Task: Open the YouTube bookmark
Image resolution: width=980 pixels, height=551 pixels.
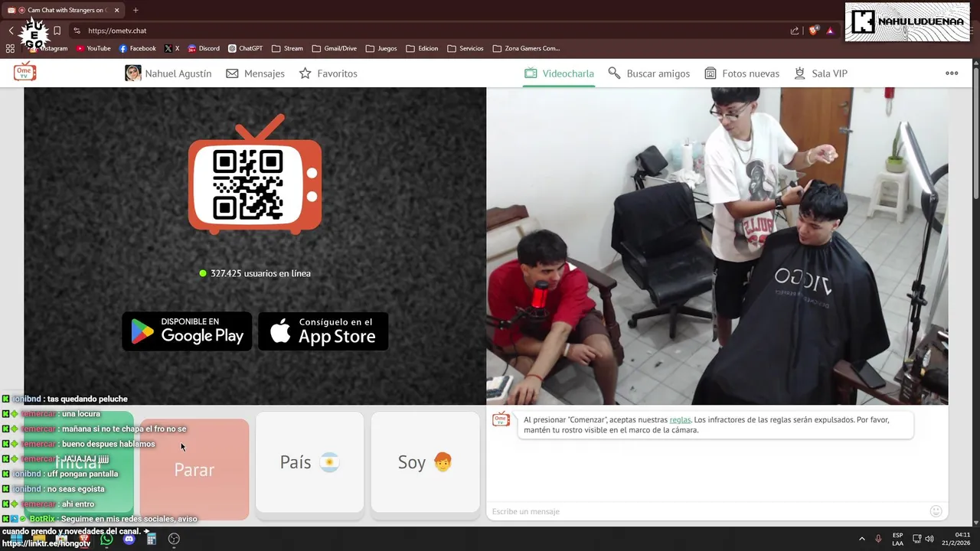Action: click(93, 48)
